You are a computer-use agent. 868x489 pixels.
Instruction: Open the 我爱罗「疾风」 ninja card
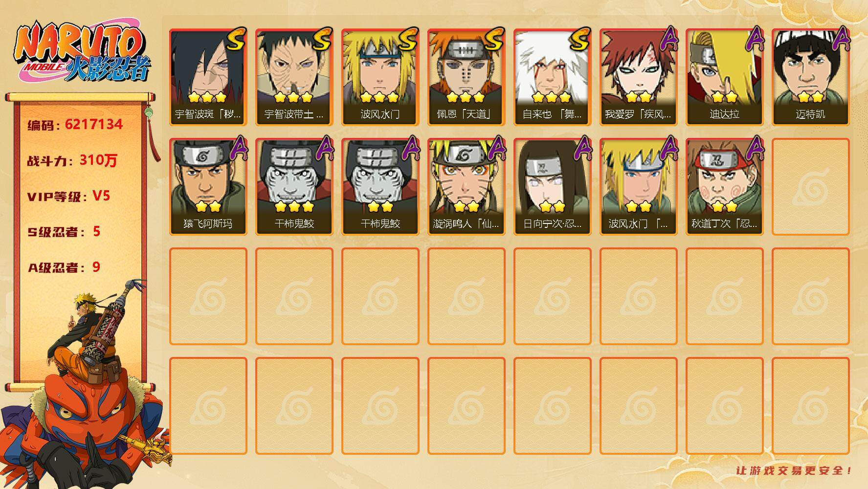(638, 77)
